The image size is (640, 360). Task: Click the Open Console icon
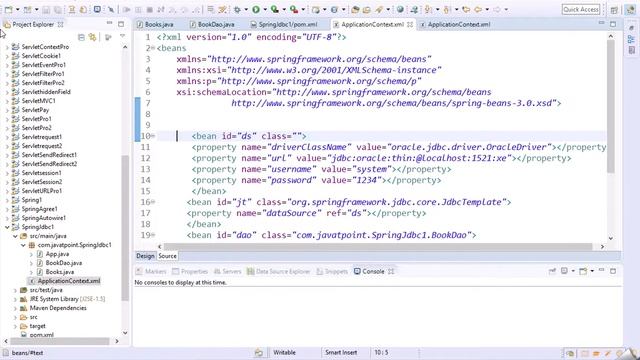583,271
